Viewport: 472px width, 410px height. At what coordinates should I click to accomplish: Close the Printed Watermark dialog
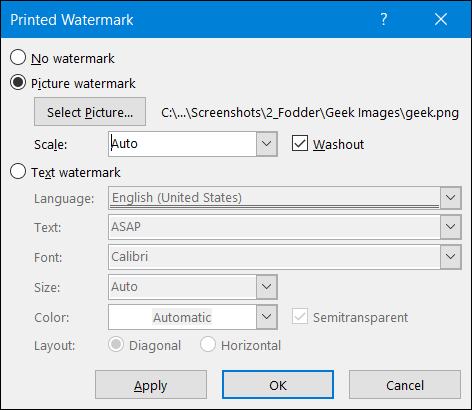441,19
